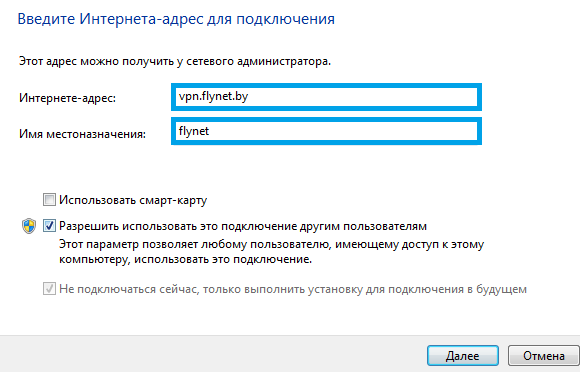Click 'Этот адрес можно получить' hint text
580x372 pixels.
pyautogui.click(x=175, y=61)
